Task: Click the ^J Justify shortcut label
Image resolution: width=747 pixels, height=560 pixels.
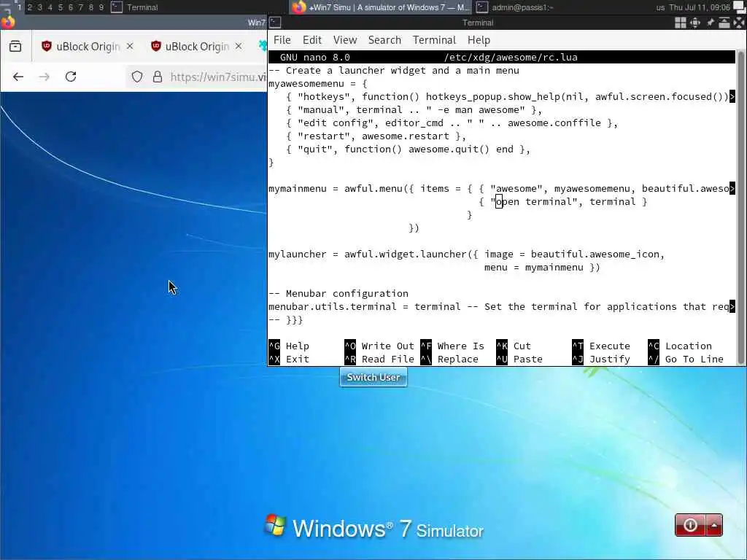Action: click(601, 359)
